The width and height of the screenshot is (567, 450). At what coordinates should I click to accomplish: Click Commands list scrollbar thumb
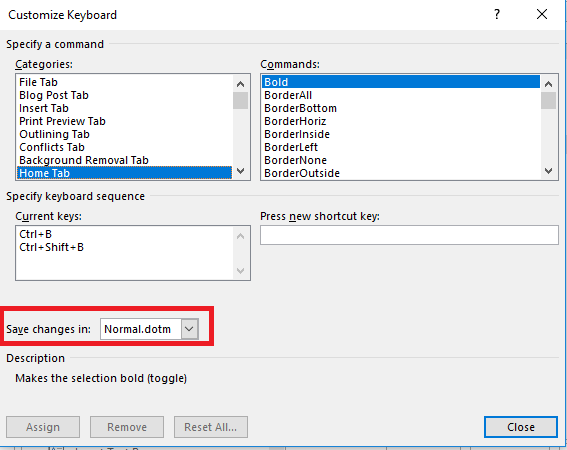(549, 101)
